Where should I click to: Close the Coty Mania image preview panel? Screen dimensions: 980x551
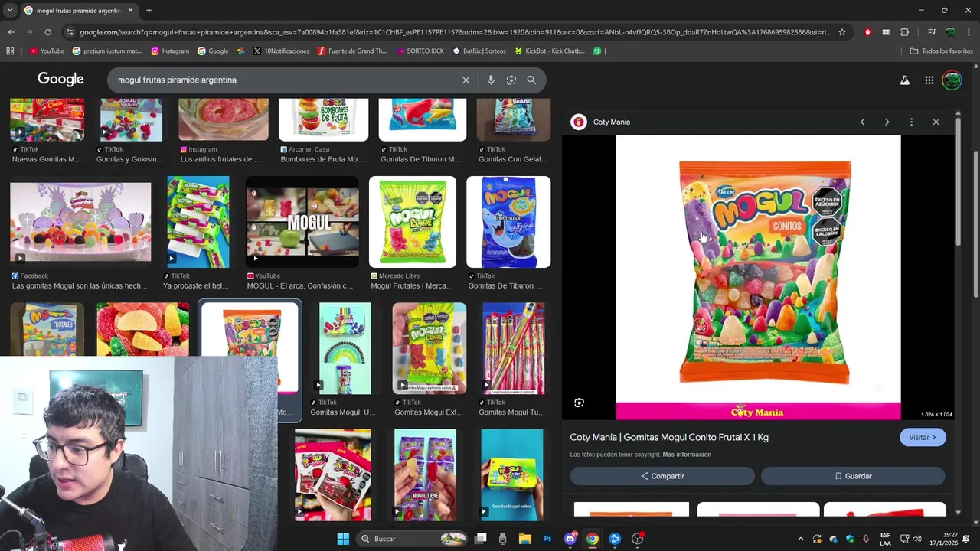[x=936, y=122]
